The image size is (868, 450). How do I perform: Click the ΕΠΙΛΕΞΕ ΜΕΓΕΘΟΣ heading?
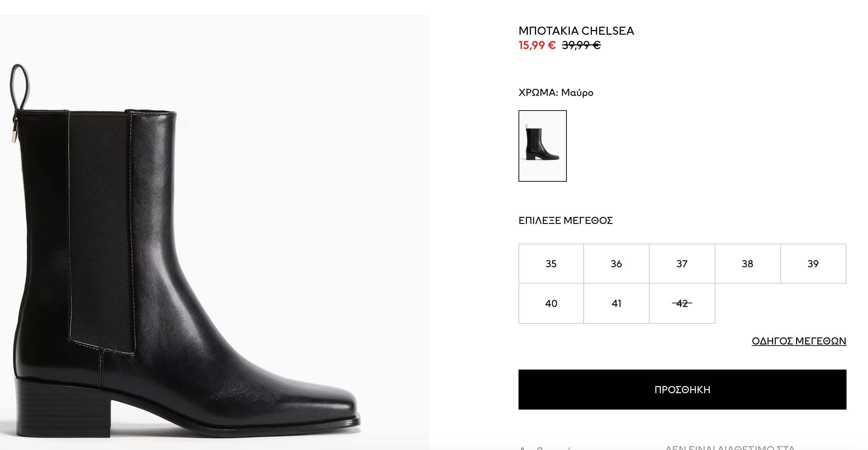565,220
